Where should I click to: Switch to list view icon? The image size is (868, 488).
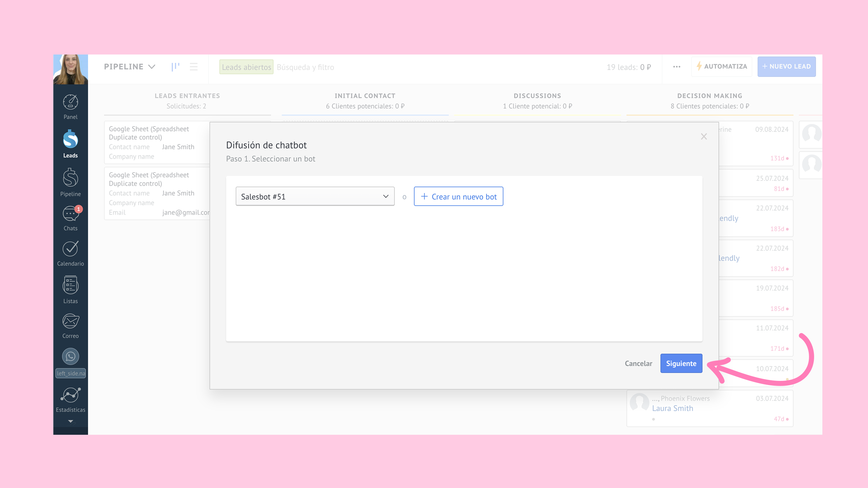[194, 67]
